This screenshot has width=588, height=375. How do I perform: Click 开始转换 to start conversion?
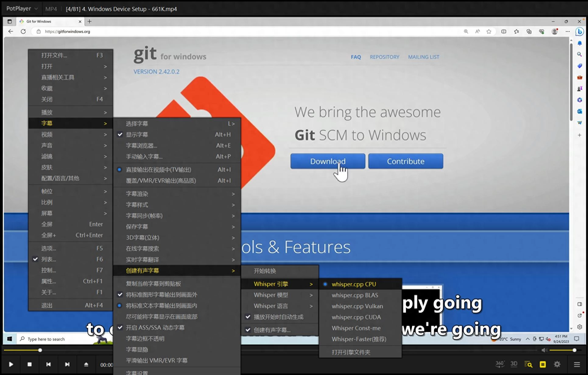click(x=280, y=271)
